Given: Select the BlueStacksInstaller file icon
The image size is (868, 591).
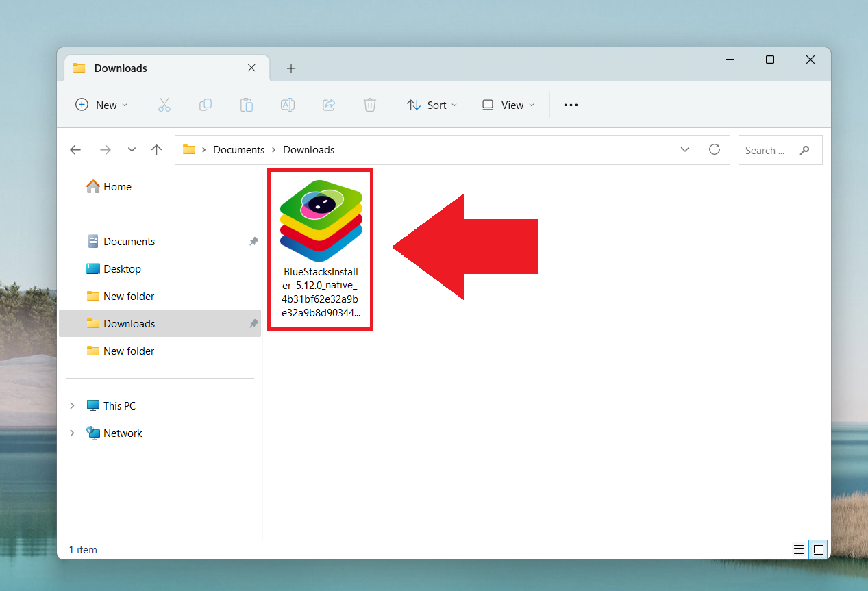Looking at the screenshot, I should coord(321,221).
